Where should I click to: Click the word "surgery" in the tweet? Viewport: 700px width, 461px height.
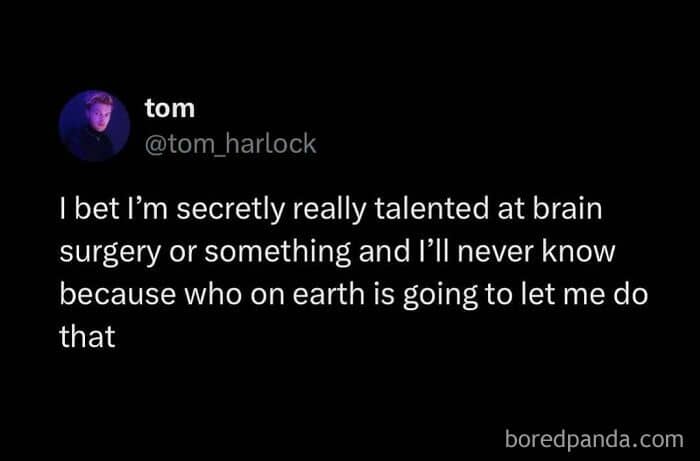coord(110,253)
